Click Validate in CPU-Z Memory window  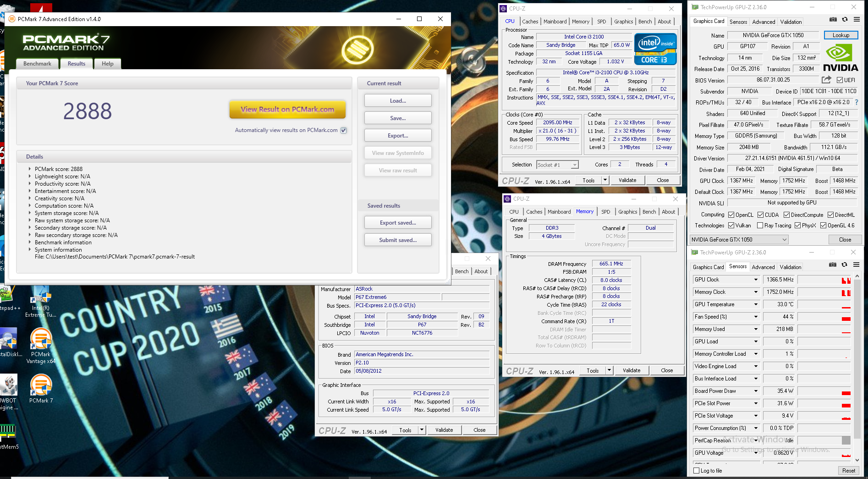tap(632, 370)
